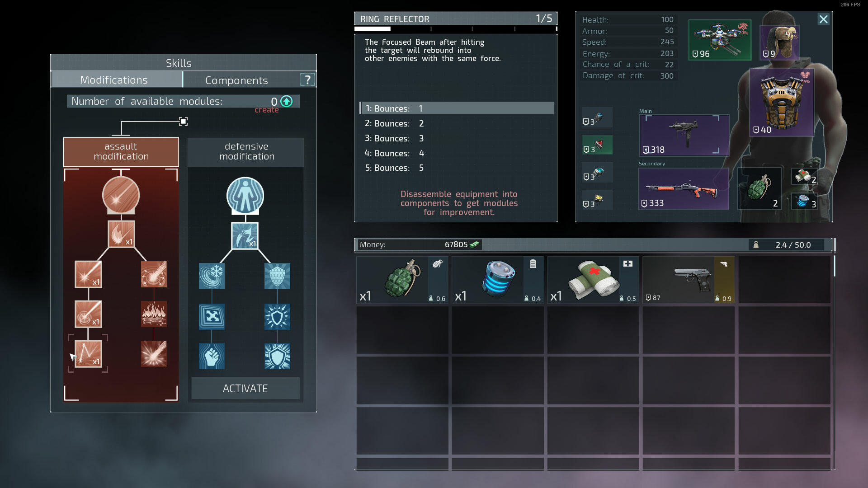Image resolution: width=868 pixels, height=488 pixels.
Task: Select the fire damage skill in assault tree
Action: (x=121, y=234)
